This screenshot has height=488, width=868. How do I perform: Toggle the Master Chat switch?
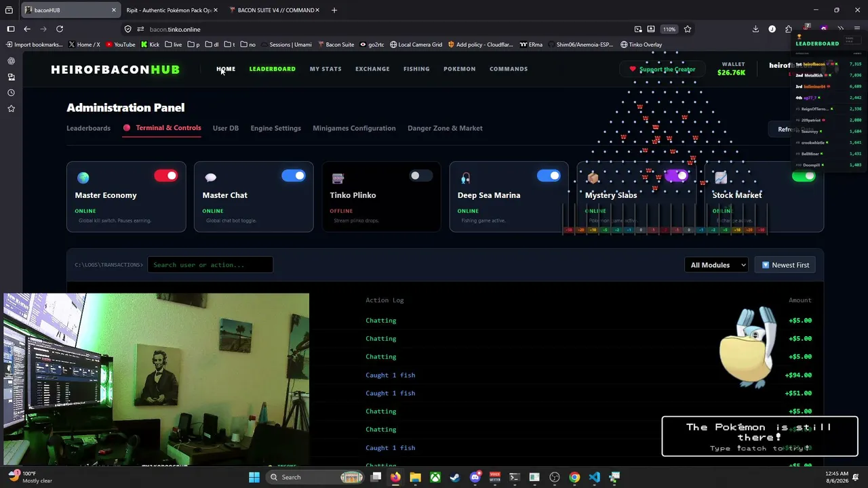tap(293, 176)
